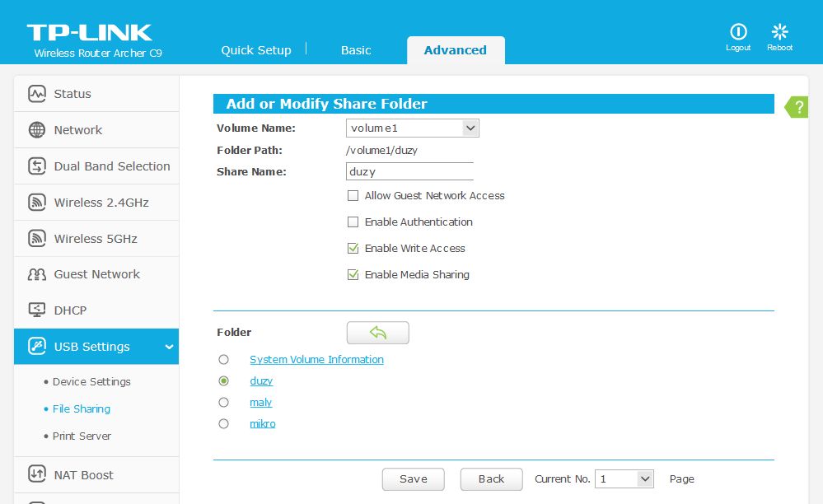Check Enable Authentication
Image resolution: width=823 pixels, height=504 pixels.
point(353,222)
